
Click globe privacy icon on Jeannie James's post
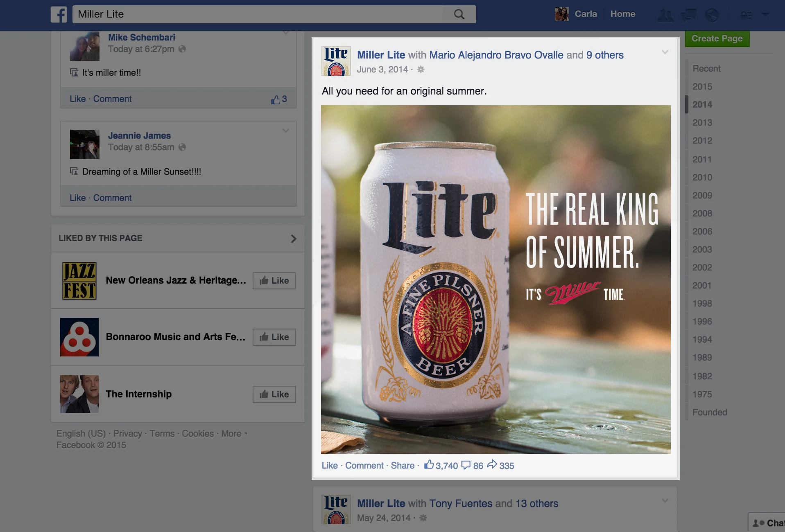(182, 147)
